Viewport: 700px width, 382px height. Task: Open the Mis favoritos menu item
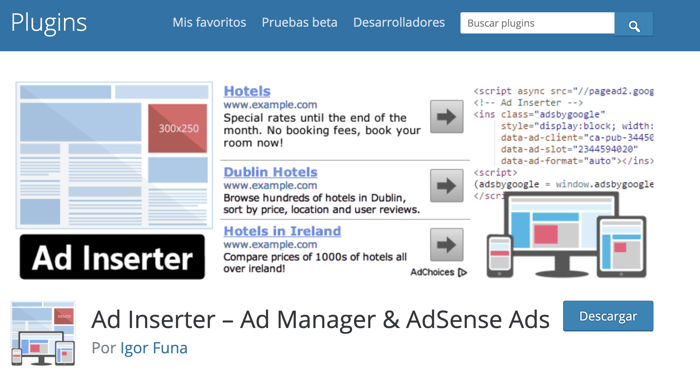click(209, 22)
